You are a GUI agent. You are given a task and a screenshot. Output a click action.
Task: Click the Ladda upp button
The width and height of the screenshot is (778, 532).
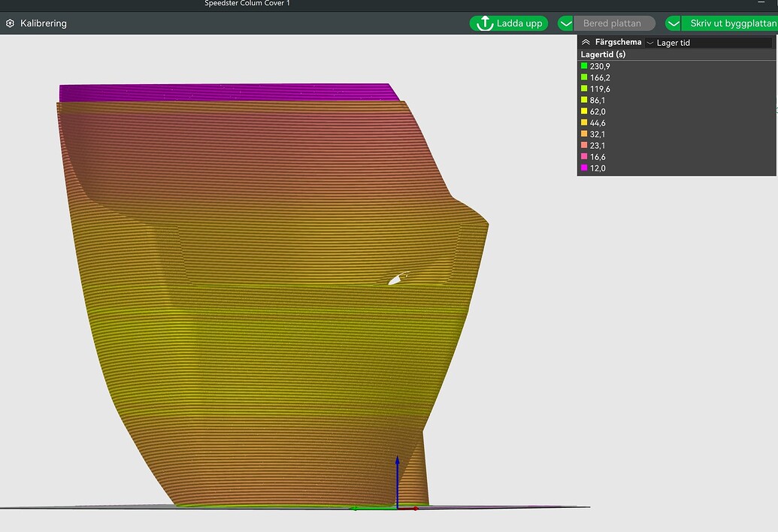509,23
